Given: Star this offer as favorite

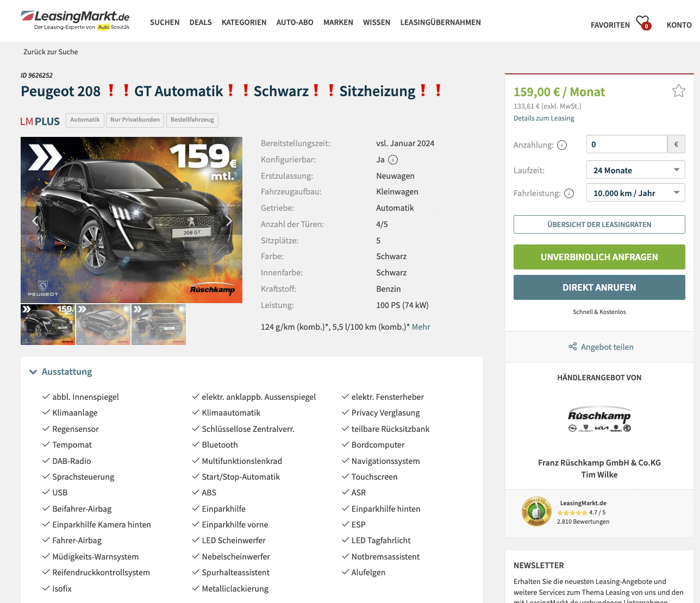Looking at the screenshot, I should (678, 91).
